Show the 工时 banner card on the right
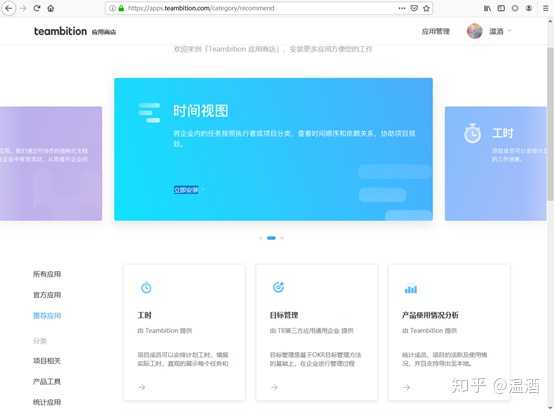 tap(496, 164)
